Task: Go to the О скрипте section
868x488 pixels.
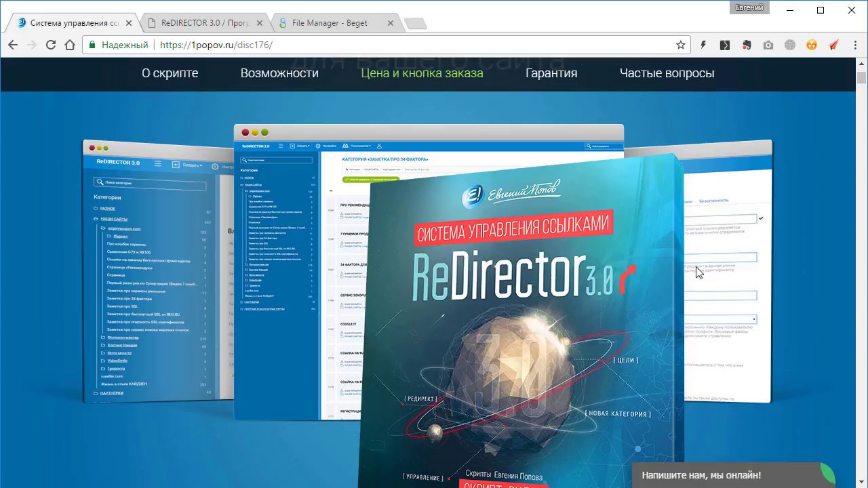Action: (x=170, y=73)
